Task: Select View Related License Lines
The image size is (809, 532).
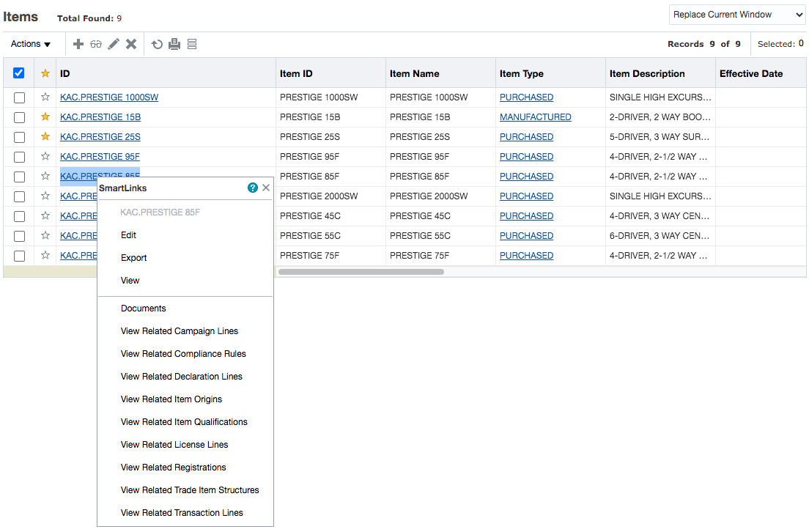Action: 174,445
